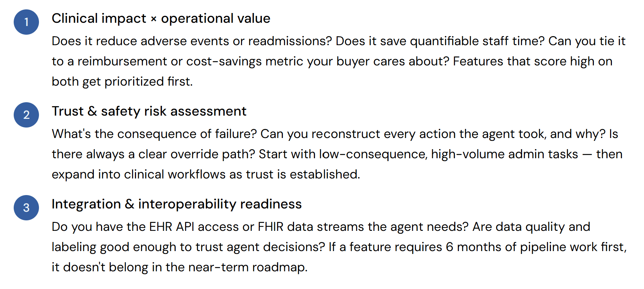Click 'trust is established' text

[302, 174]
